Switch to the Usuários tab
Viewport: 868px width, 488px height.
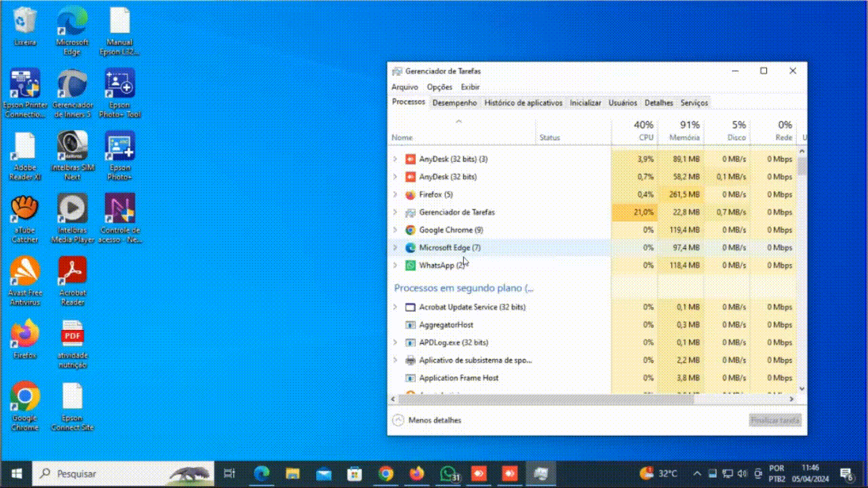click(x=623, y=103)
